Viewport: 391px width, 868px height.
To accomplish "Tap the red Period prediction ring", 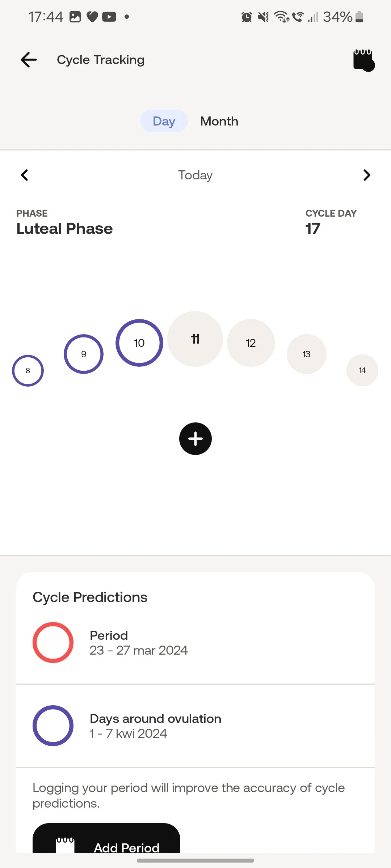I will [53, 643].
